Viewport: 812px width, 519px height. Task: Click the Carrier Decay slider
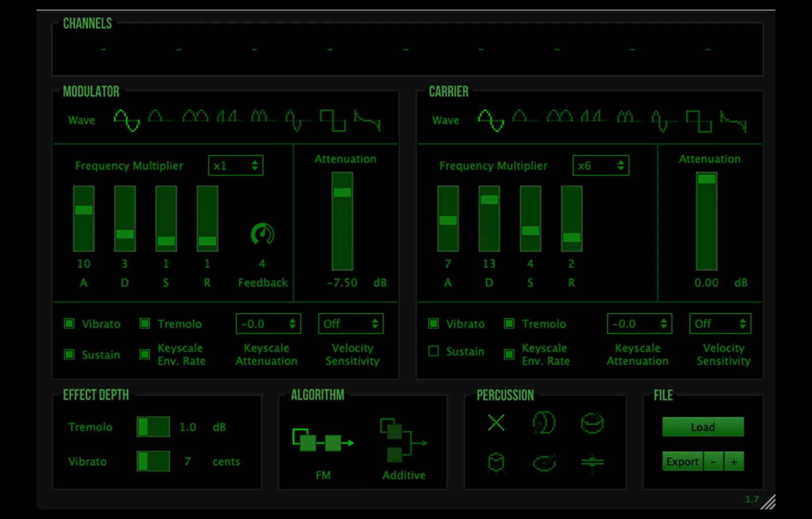[x=489, y=218]
